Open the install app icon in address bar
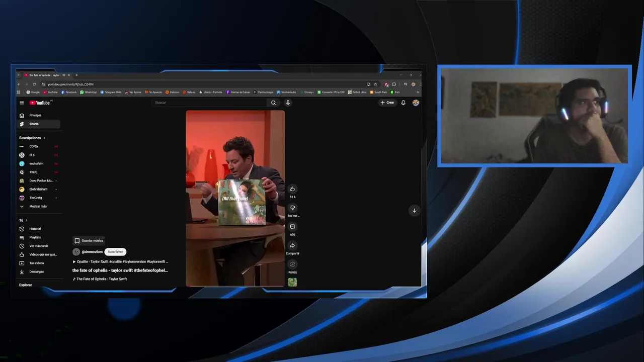This screenshot has width=644, height=362. (368, 84)
